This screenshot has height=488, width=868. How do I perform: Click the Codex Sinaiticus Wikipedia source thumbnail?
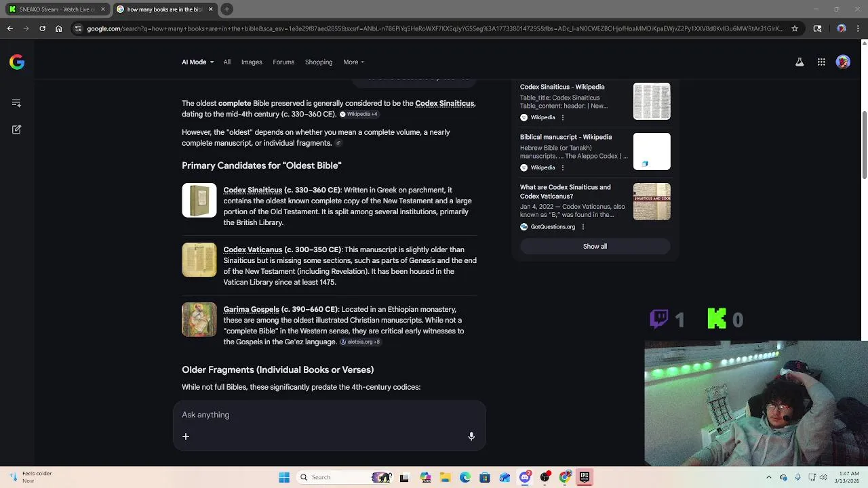652,101
